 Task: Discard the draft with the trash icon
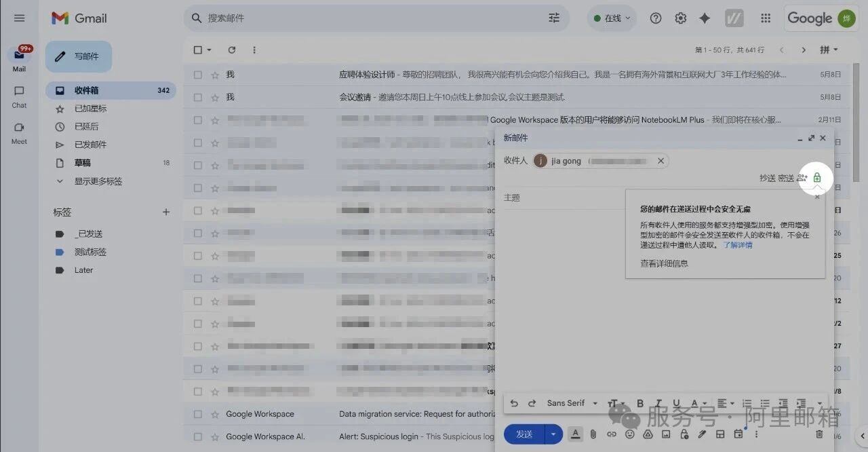819,434
